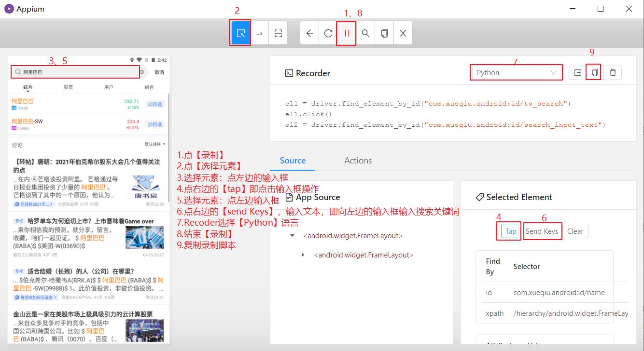The image size is (644, 351).
Task: Add 阿里巴巴-SW with 加自选 button
Action: click(x=155, y=124)
